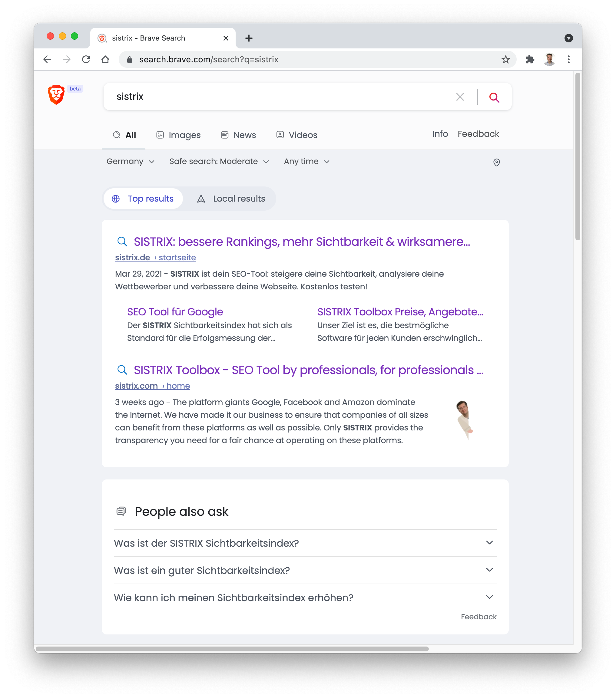Screen dimensions: 616x698
Task: Open a new browser tab
Action: coord(249,38)
